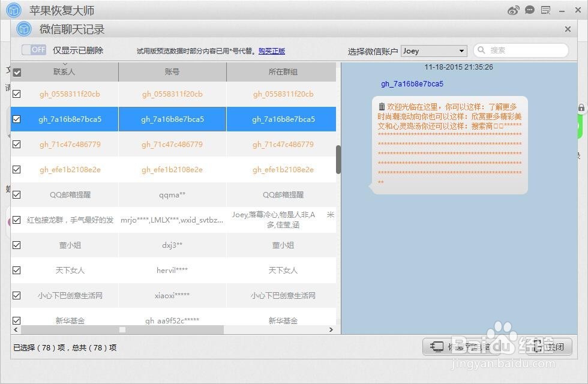Viewport: 588px width, 384px height.
Task: Sort by the 账号 column header
Action: [x=172, y=71]
